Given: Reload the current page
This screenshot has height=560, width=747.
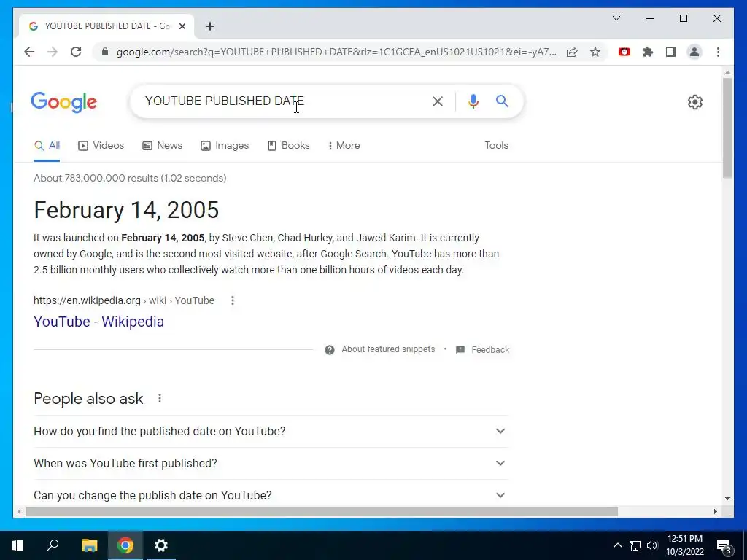Looking at the screenshot, I should pyautogui.click(x=76, y=52).
